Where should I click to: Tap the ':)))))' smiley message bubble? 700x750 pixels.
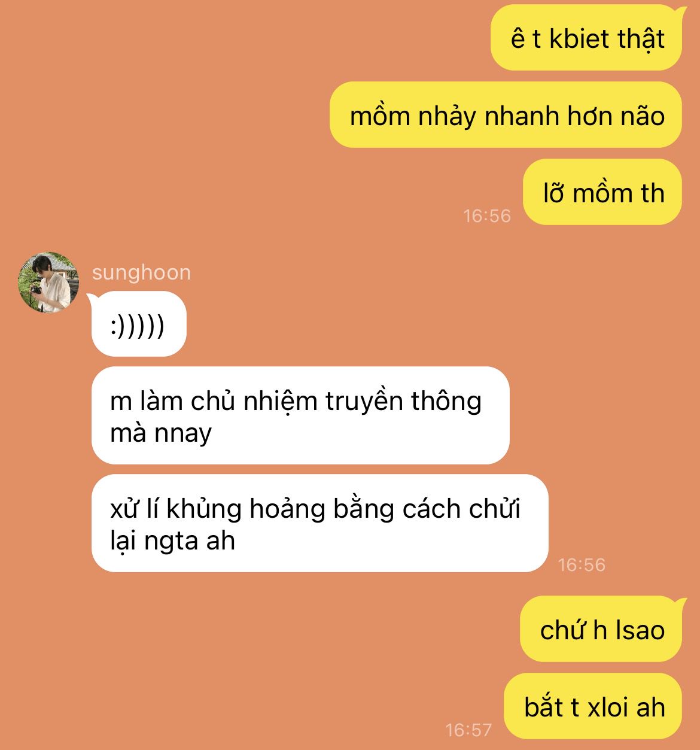(139, 324)
